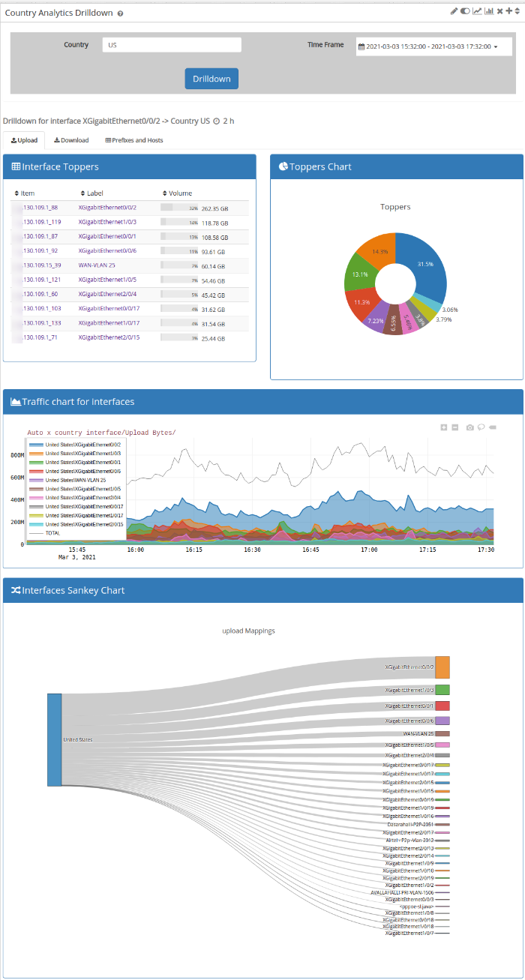Toggle WAN-VLAN 25 series in chart legend
This screenshot has height=980, width=525.
coord(75,480)
